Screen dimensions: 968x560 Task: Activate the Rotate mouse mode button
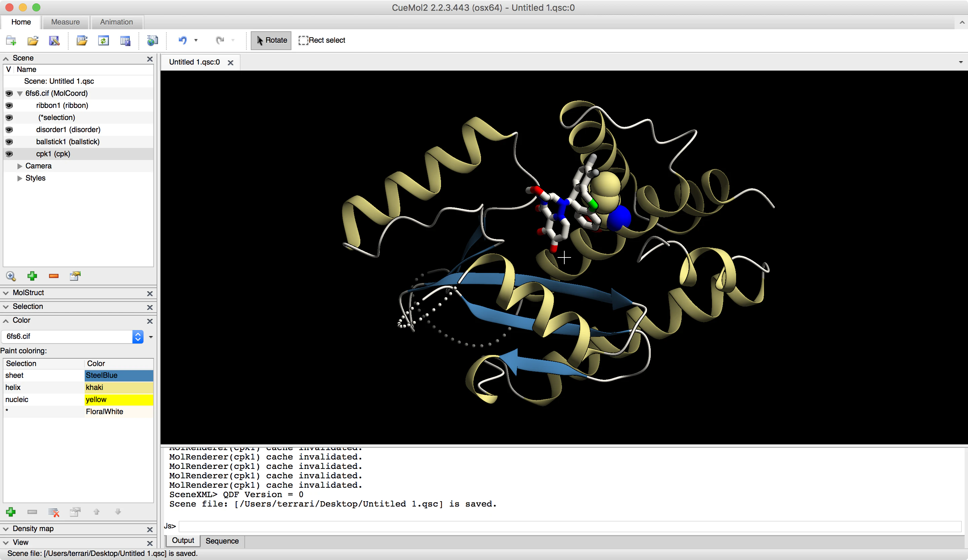271,40
